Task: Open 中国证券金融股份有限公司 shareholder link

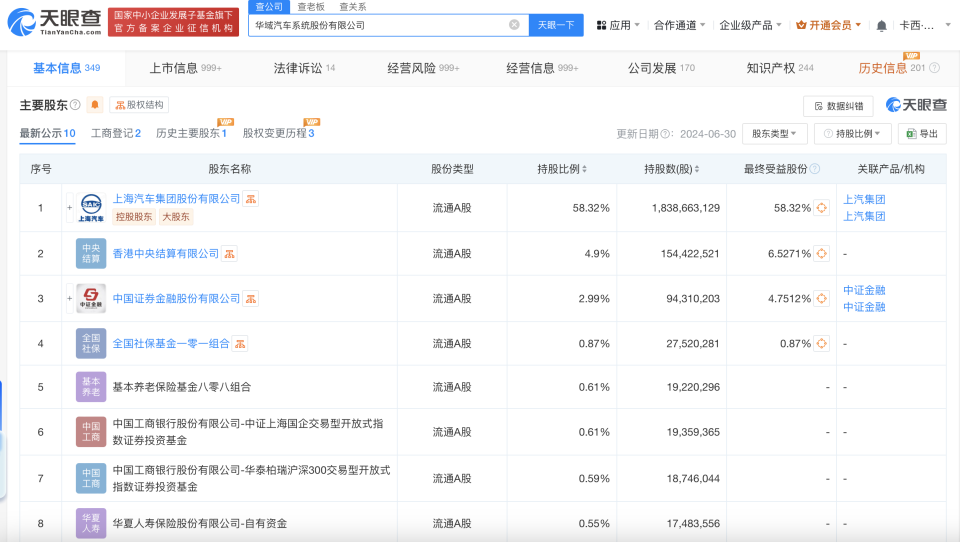Action: [x=176, y=299]
